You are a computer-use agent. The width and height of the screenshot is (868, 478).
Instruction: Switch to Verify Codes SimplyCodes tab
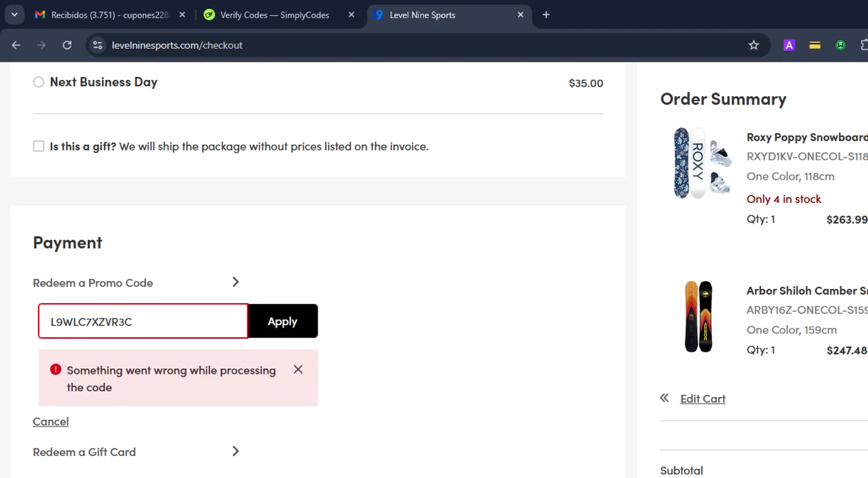click(274, 15)
